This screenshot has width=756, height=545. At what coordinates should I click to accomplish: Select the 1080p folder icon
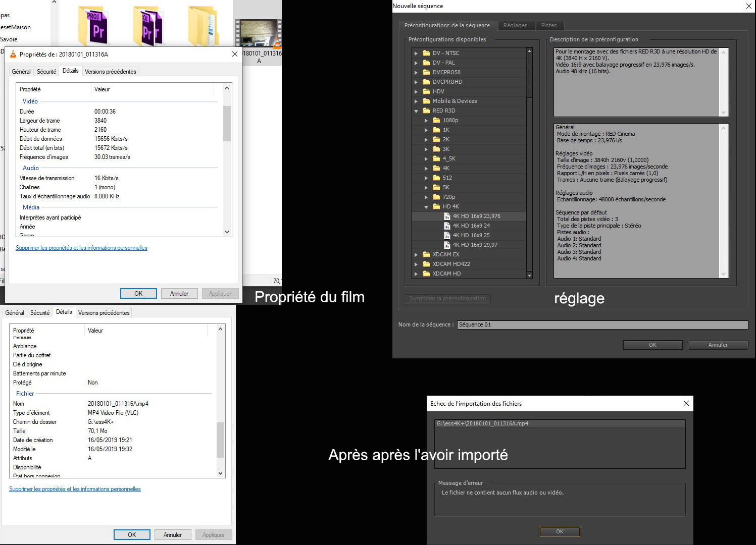click(436, 120)
